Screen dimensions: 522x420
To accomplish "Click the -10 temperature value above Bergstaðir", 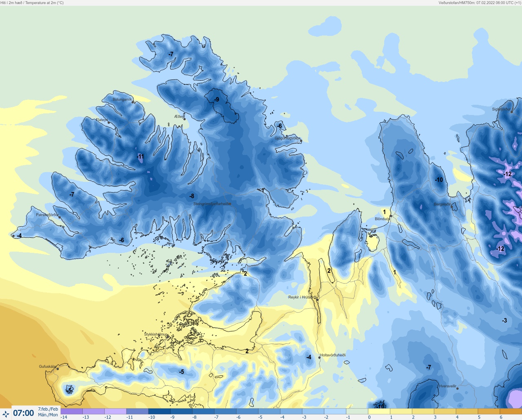I will point(439,180).
